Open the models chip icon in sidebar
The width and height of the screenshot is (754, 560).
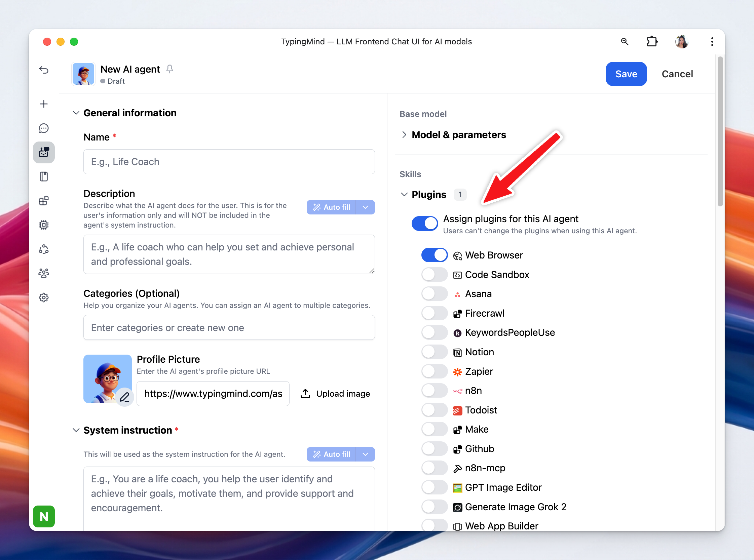coord(44,225)
